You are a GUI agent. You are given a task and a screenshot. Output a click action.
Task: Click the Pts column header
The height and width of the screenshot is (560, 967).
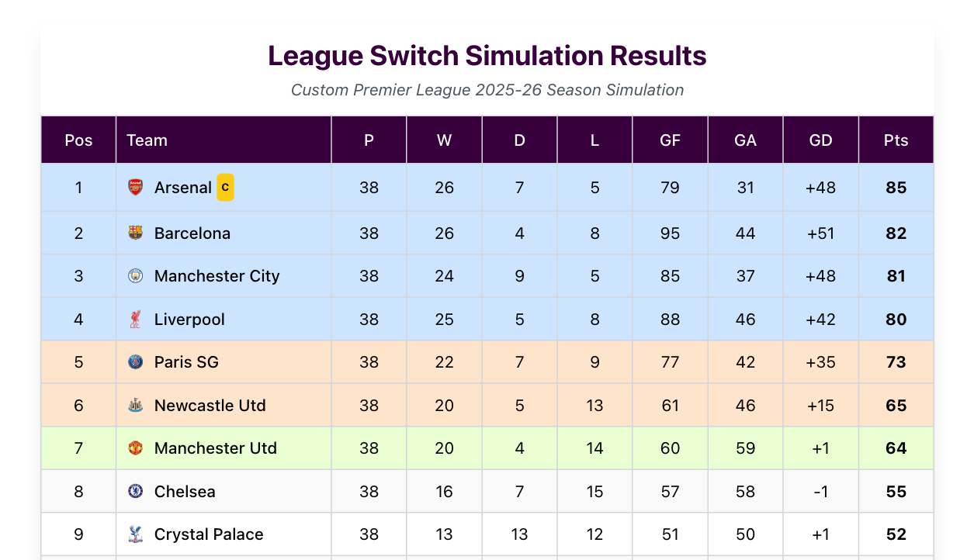coord(896,140)
